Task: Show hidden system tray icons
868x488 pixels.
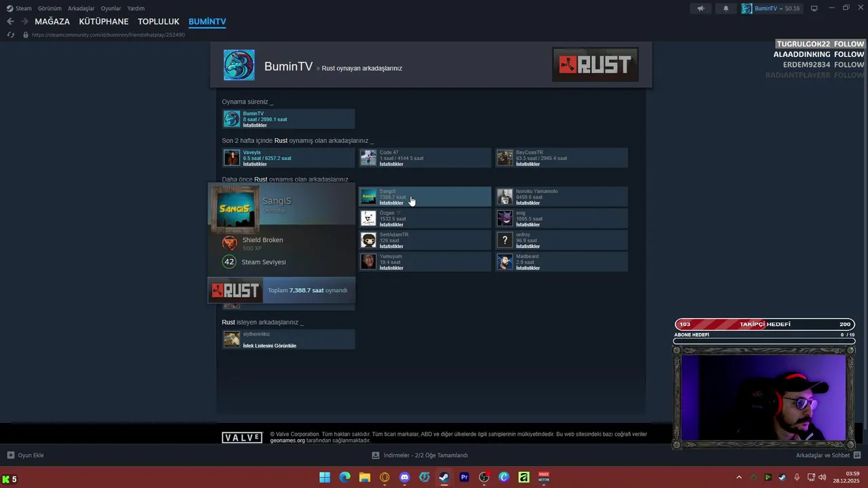Action: (739, 477)
